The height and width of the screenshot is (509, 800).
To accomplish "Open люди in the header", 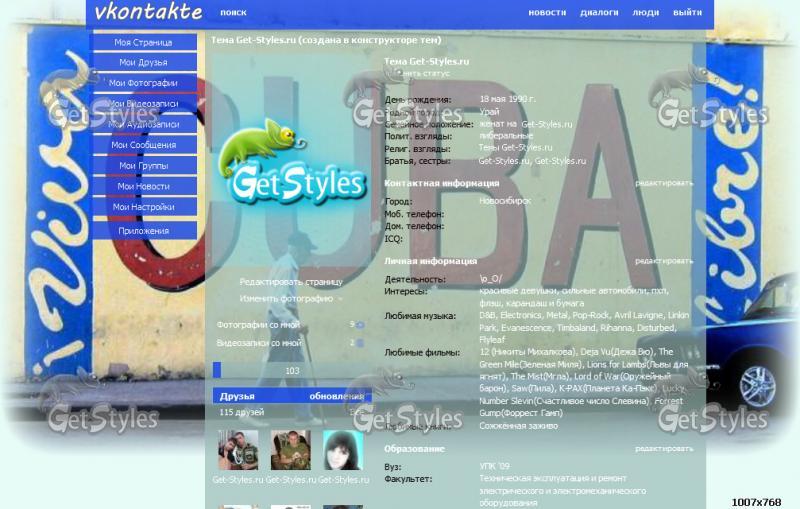I will tap(645, 13).
